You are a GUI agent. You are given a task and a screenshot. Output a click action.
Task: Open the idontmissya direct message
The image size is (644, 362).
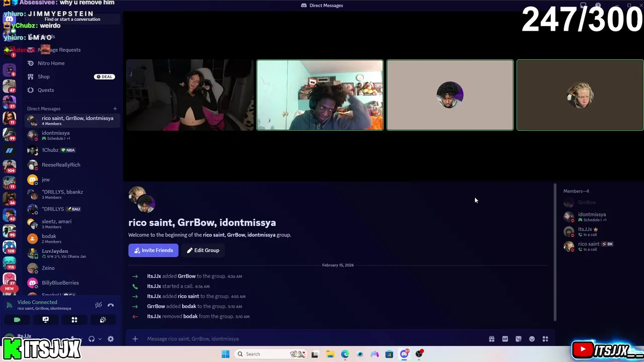[x=72, y=135]
